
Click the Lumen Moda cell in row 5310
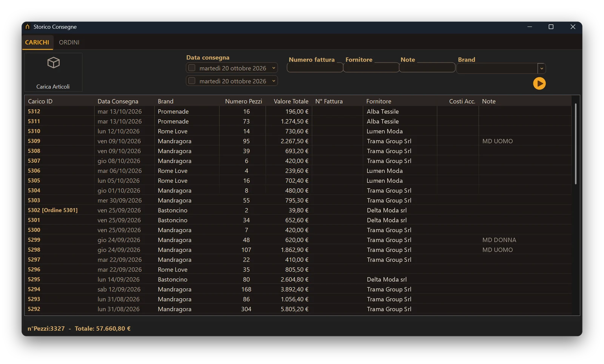[x=385, y=131]
